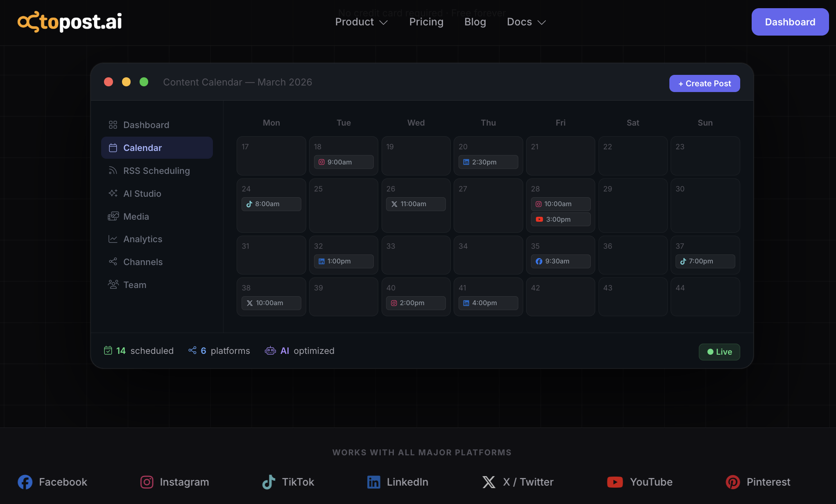This screenshot has width=836, height=504.
Task: Click the Sun column header
Action: tap(705, 123)
